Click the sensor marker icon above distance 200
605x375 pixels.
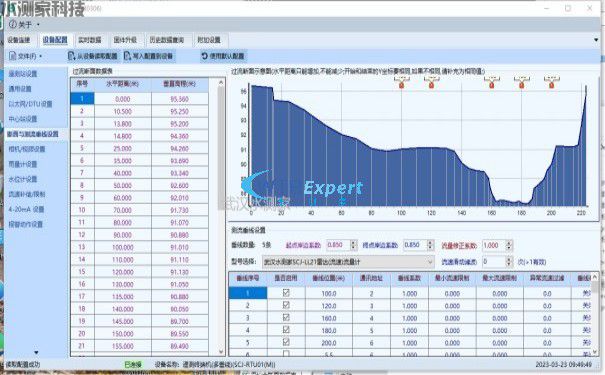pyautogui.click(x=552, y=82)
